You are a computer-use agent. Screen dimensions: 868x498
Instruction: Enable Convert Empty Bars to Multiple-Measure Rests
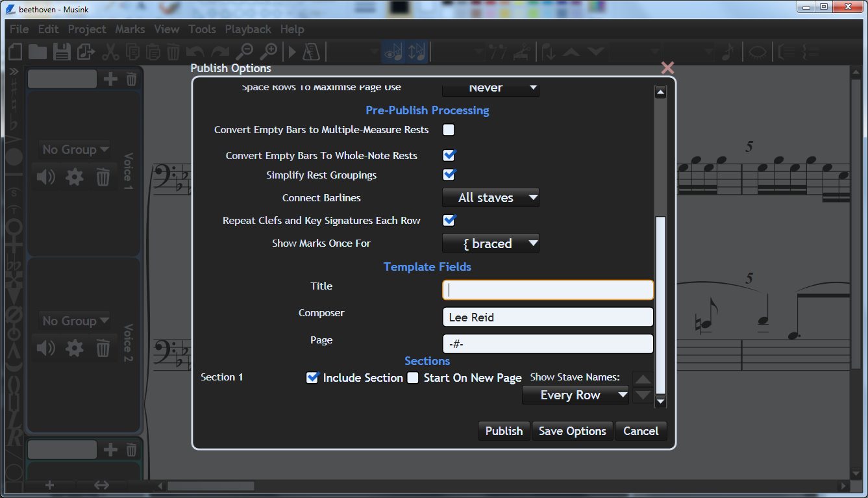click(449, 130)
